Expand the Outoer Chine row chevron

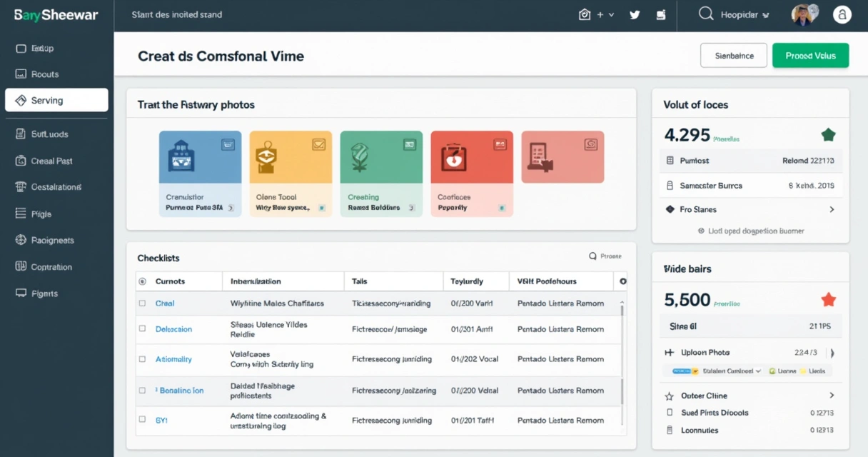832,396
